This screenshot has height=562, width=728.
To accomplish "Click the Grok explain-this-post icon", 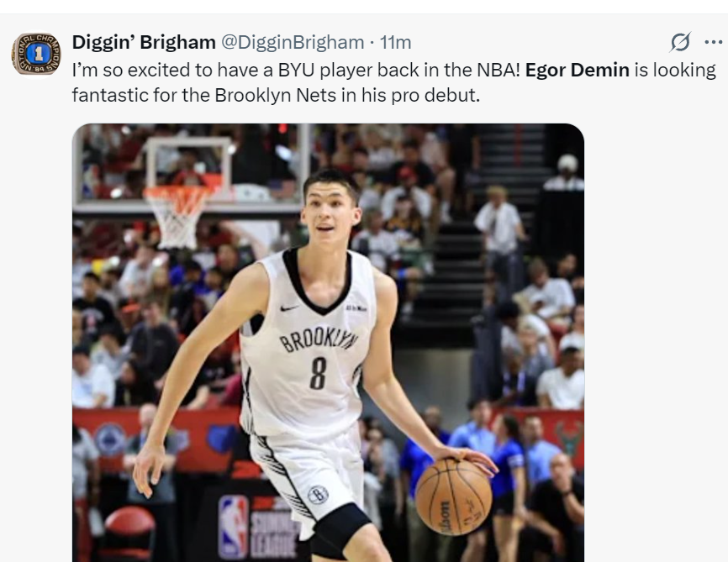I will point(680,42).
